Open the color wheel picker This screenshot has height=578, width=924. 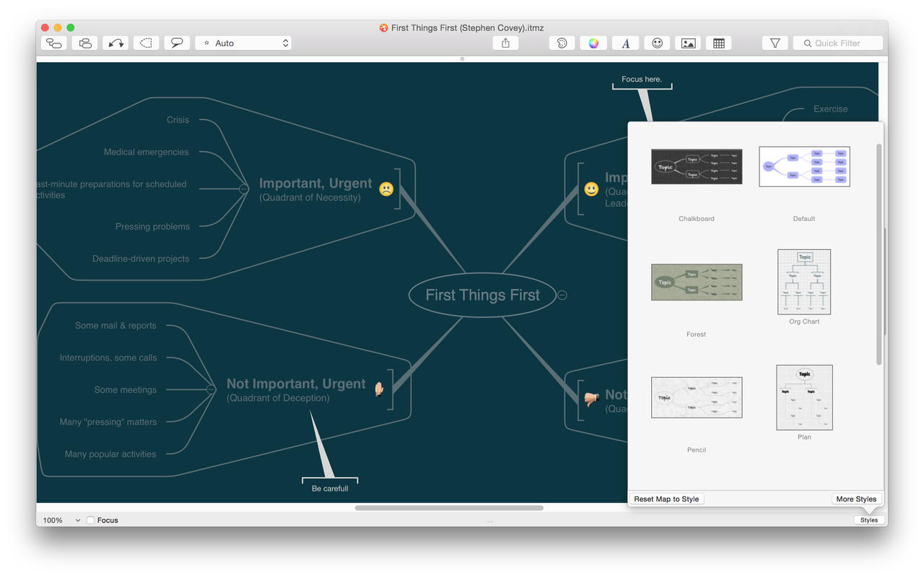(x=593, y=43)
